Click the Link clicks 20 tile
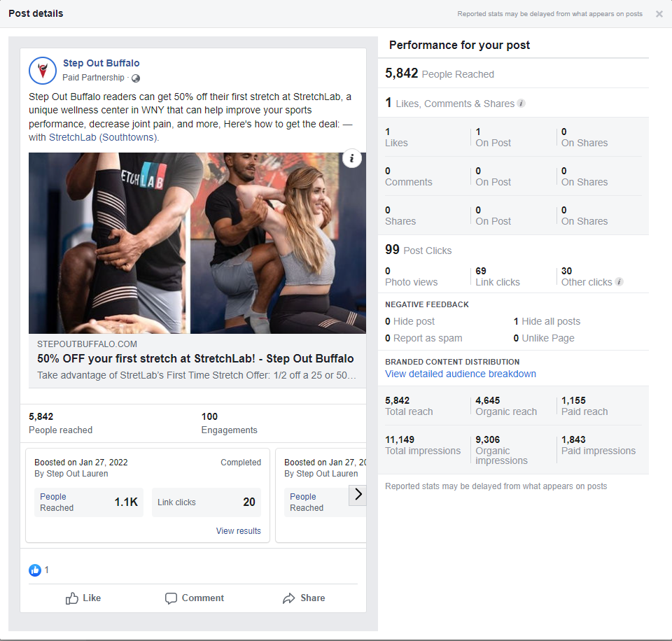 pos(206,502)
